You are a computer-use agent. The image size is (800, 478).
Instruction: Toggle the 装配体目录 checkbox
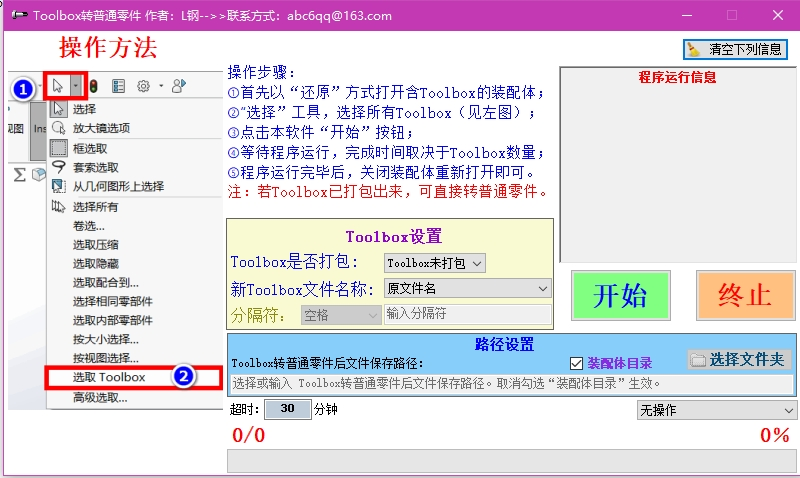pyautogui.click(x=576, y=363)
